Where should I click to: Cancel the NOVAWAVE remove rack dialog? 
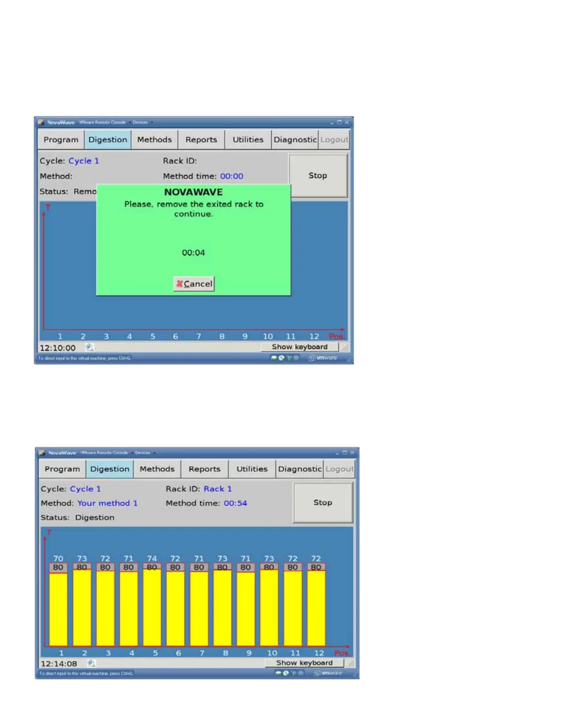pos(194,284)
